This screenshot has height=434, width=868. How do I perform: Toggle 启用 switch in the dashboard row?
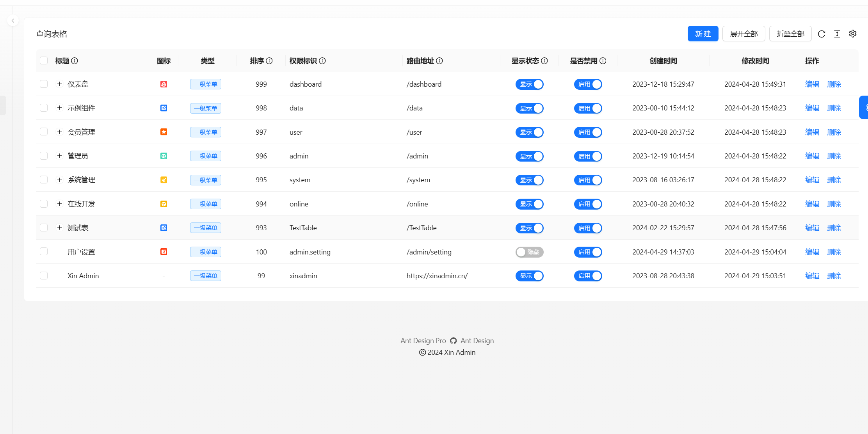tap(588, 84)
